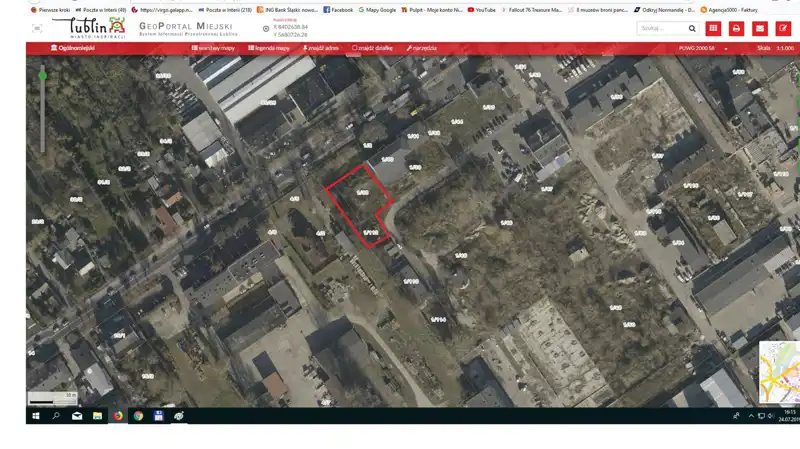Open the Facebook bookmark
The height and width of the screenshot is (449, 800).
pyautogui.click(x=338, y=10)
